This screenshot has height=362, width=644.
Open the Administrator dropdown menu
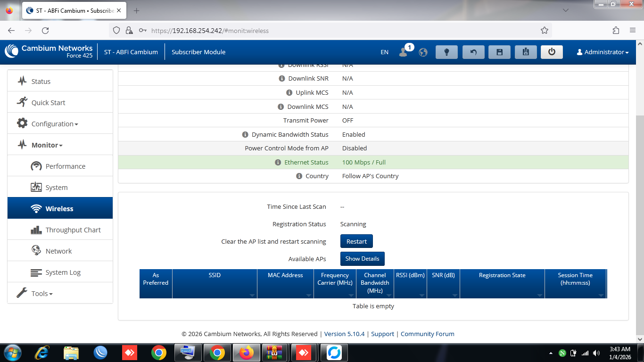tap(603, 52)
